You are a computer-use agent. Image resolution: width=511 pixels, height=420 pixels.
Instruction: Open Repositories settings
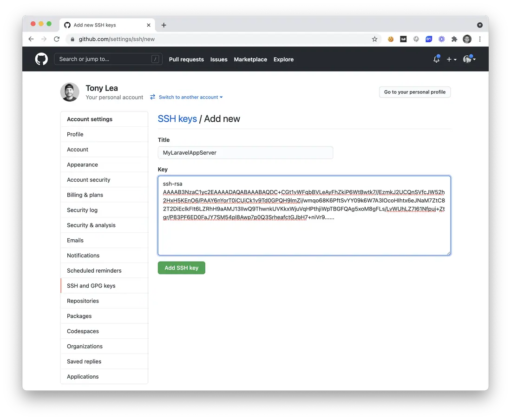pyautogui.click(x=104, y=301)
